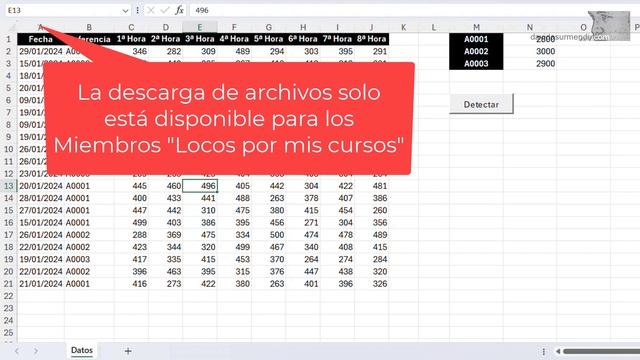Click A0002 reference in row 17
Viewport: 640px width, 360px height.
(89, 235)
